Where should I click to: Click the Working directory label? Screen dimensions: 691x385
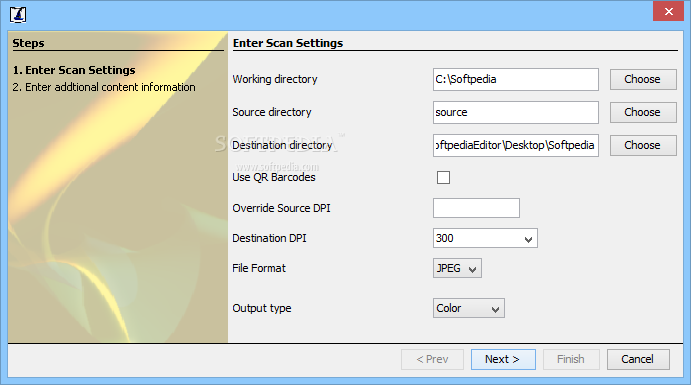tap(275, 79)
